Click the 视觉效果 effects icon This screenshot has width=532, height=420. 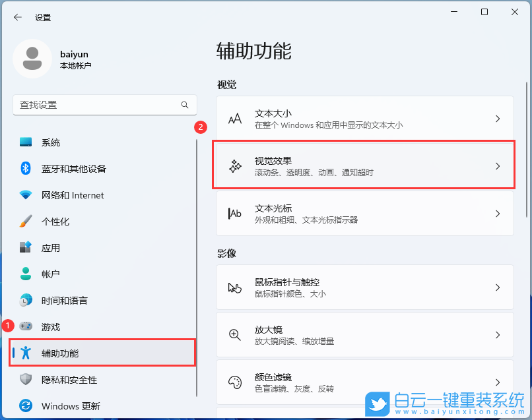point(235,165)
